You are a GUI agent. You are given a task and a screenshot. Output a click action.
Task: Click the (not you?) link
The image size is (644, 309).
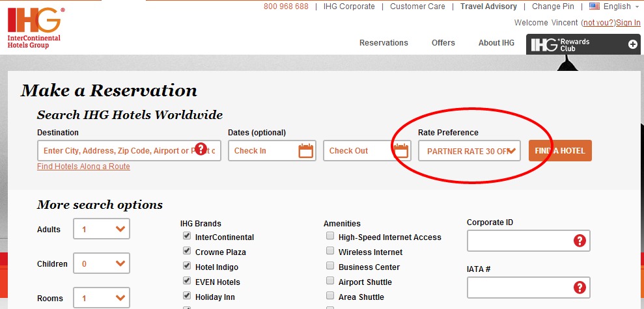click(x=599, y=23)
